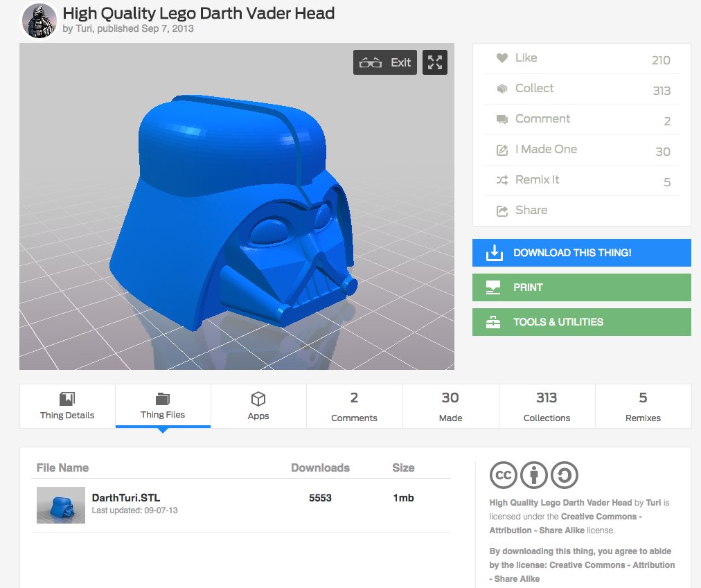
Task: Click the file size 1mb
Action: point(403,498)
